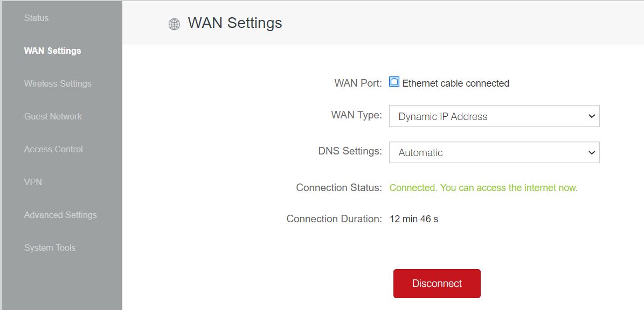Expand the WAN Type dropdown
Screen dimensions: 644x310
[x=494, y=116]
